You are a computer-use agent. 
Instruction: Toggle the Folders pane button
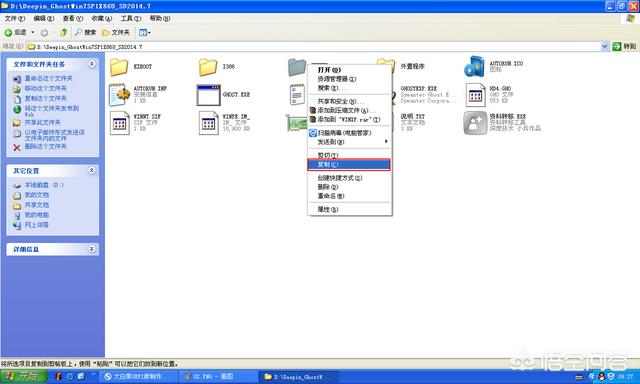click(x=116, y=32)
